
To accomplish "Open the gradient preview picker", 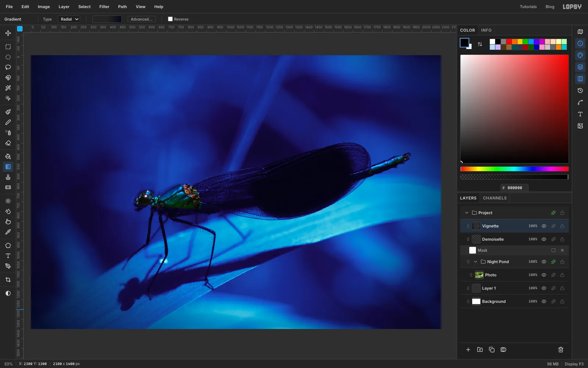I will pos(107,19).
